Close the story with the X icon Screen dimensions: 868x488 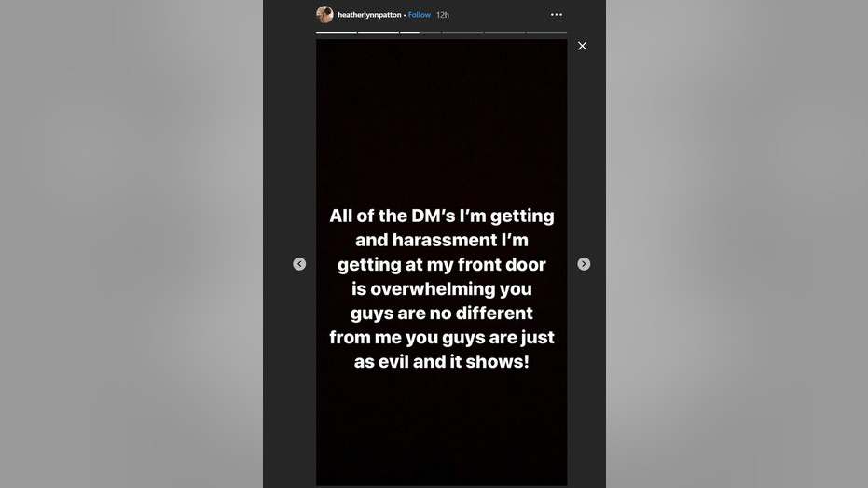(582, 46)
